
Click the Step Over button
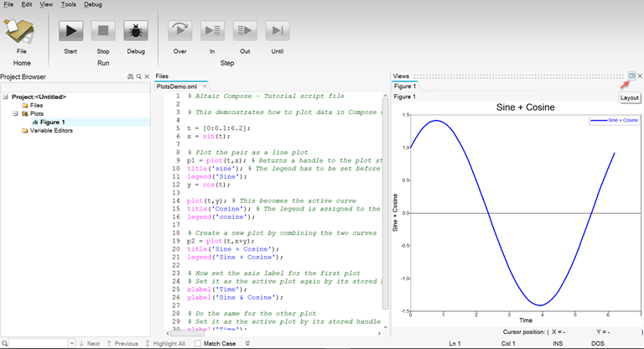[180, 31]
